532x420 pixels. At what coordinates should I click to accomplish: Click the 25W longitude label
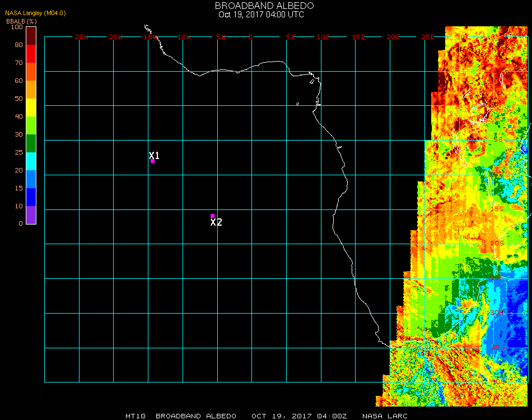[x=82, y=37]
